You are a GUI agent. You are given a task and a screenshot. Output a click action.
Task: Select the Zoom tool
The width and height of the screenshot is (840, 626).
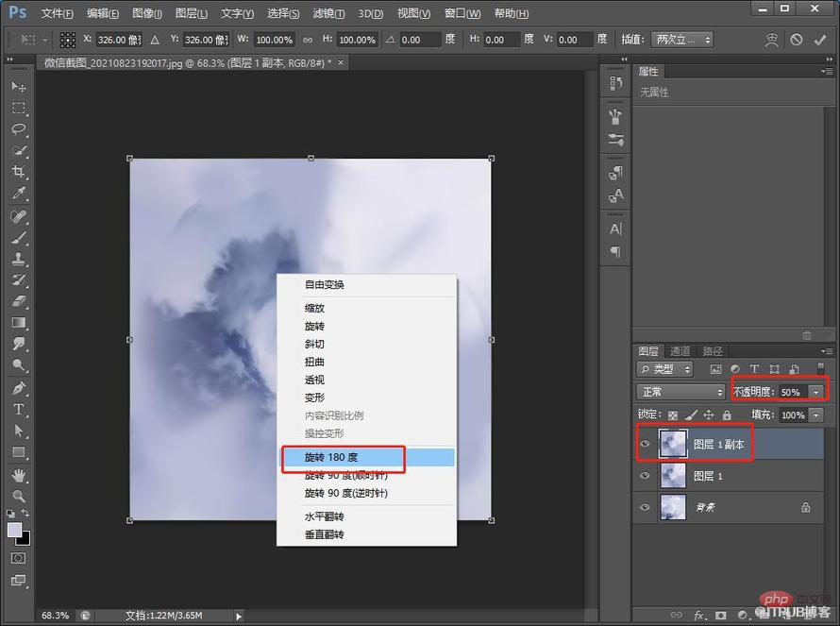19,496
